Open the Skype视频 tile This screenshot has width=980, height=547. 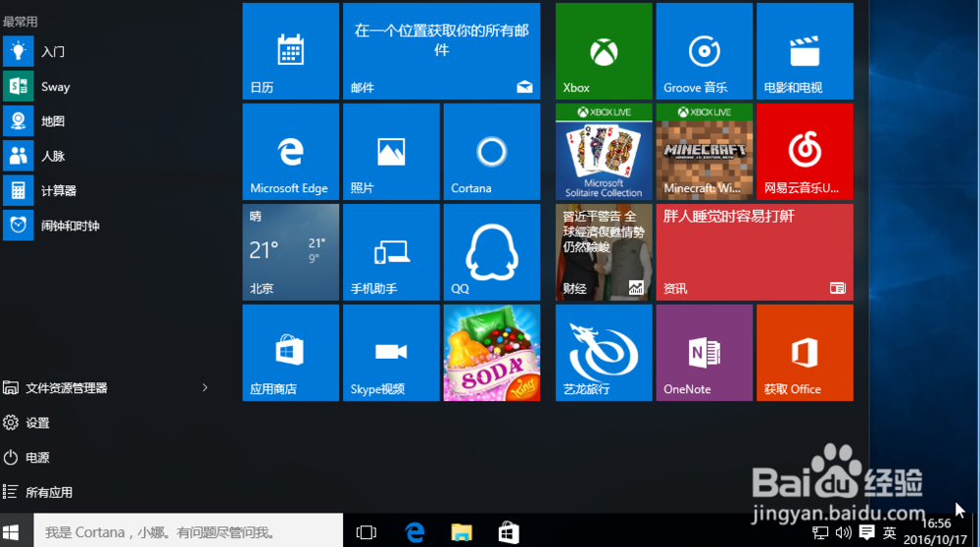[391, 353]
